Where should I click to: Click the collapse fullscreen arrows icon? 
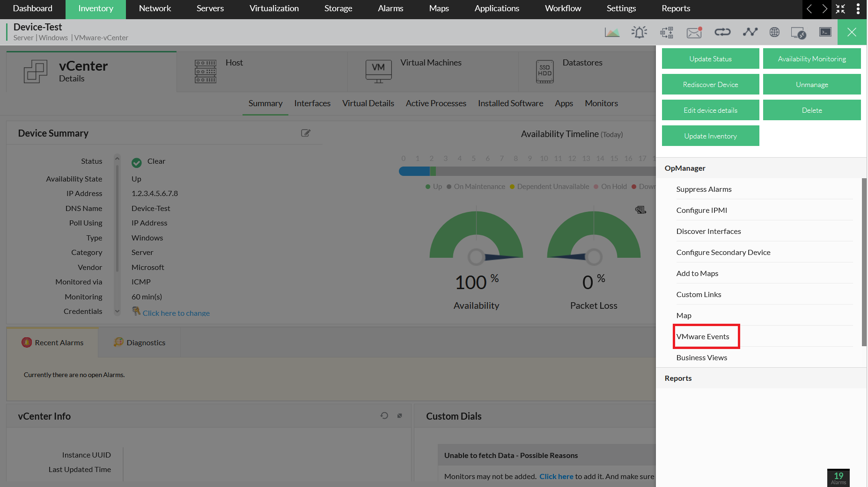840,9
